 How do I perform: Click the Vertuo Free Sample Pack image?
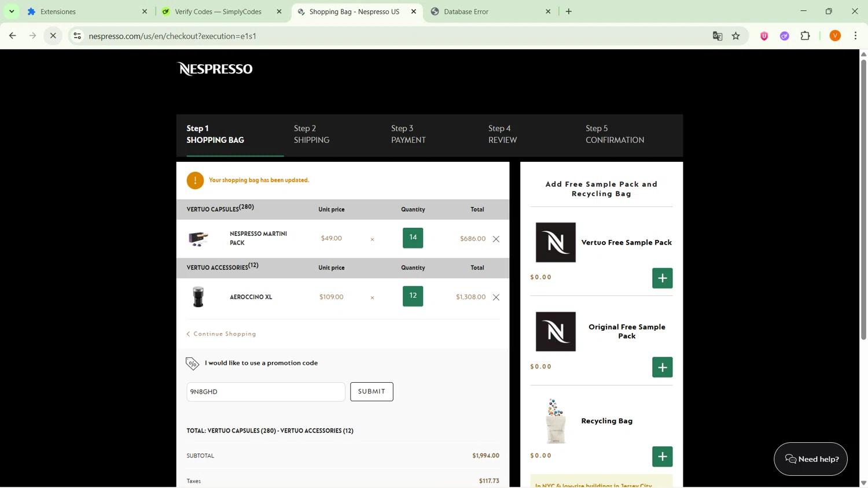click(x=556, y=242)
